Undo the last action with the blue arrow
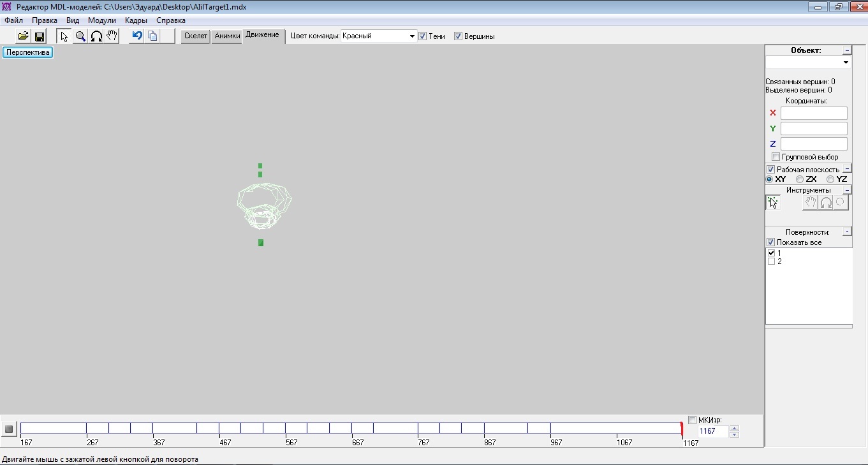The height and width of the screenshot is (465, 868). tap(136, 36)
